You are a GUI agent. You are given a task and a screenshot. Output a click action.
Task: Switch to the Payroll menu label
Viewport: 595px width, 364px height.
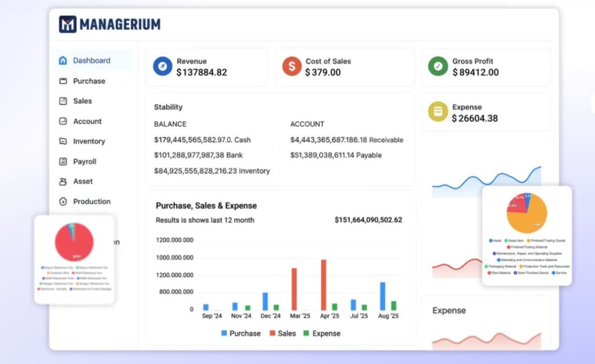click(x=85, y=161)
